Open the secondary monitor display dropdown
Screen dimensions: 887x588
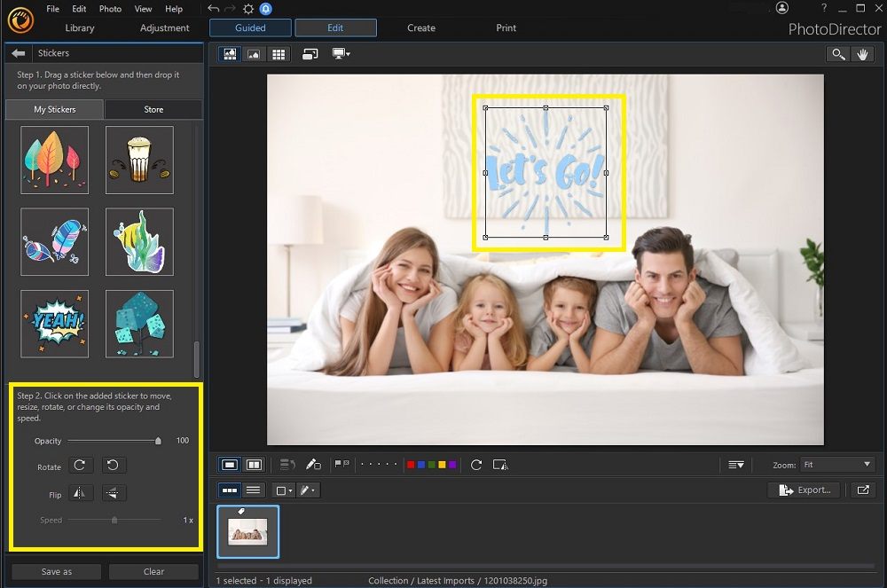[340, 54]
